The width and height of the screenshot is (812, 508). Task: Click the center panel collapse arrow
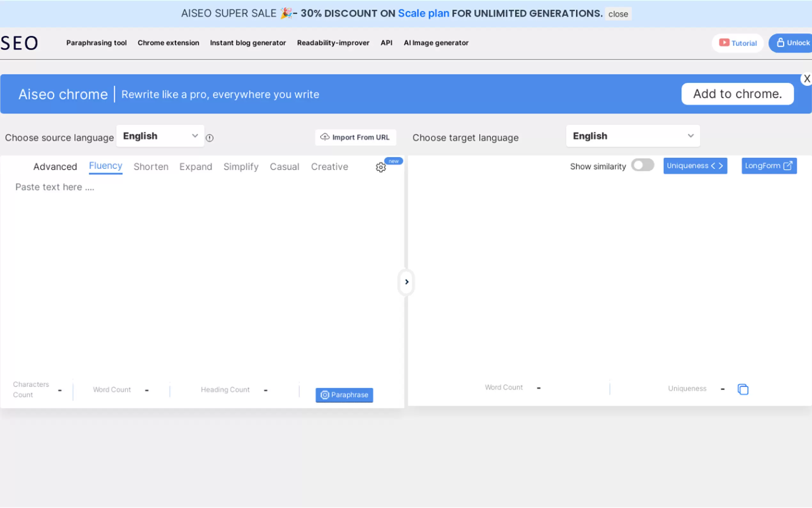[x=406, y=282]
